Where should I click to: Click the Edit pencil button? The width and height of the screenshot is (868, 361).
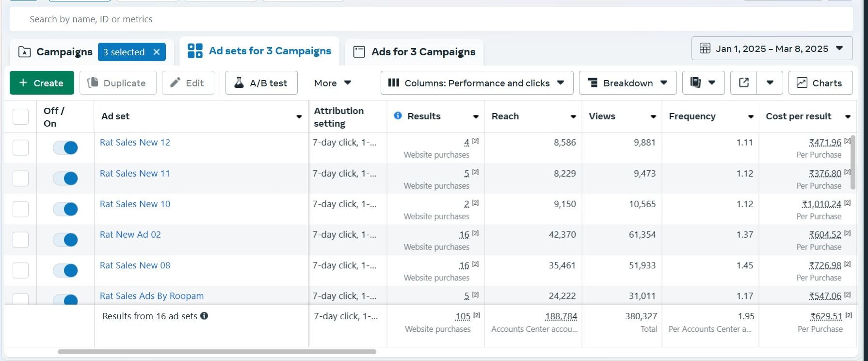[x=188, y=83]
